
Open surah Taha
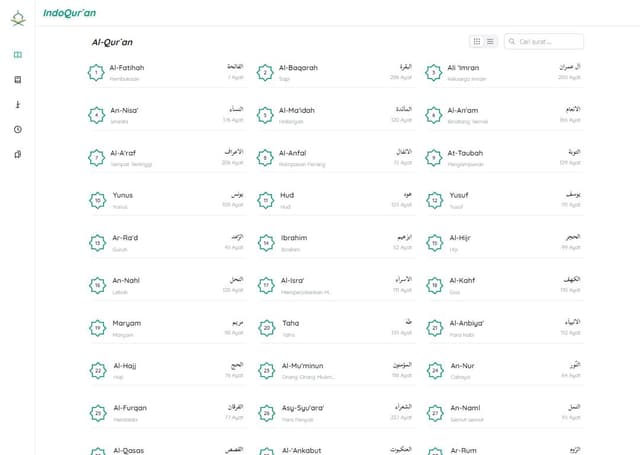[x=336, y=328]
